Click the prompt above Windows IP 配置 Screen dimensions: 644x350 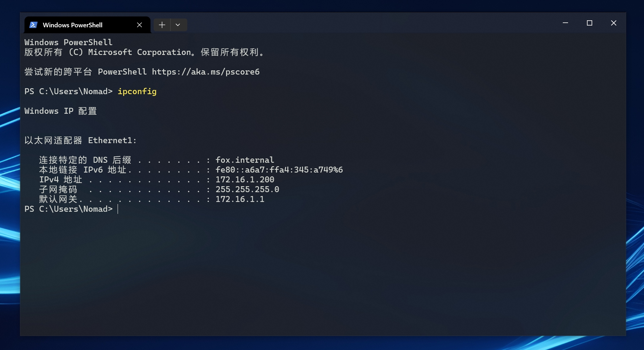tap(69, 91)
